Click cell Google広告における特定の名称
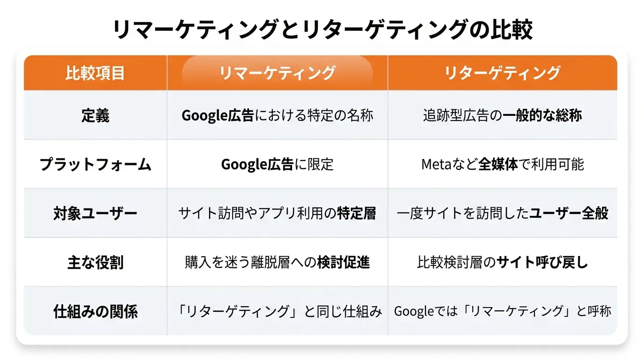The width and height of the screenshot is (644, 359). point(277,115)
